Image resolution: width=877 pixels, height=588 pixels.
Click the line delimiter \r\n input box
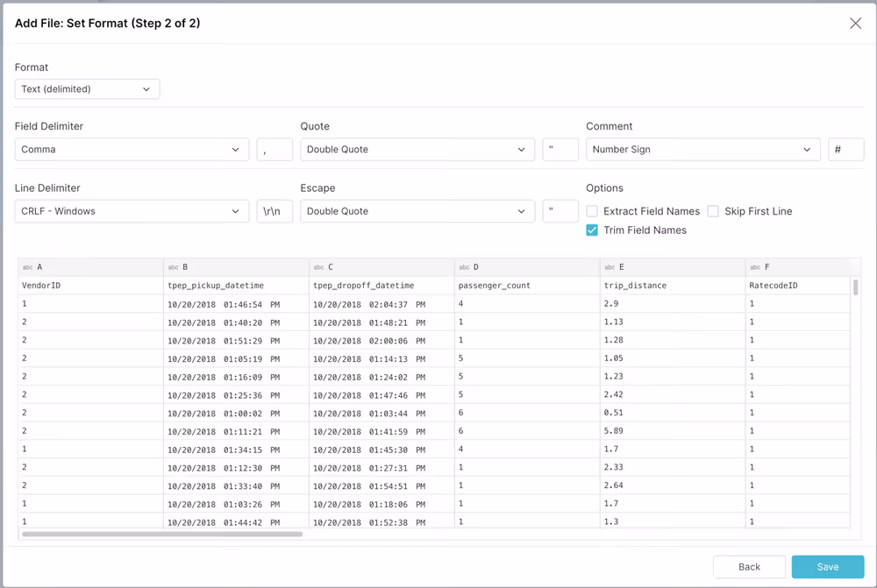pyautogui.click(x=275, y=211)
